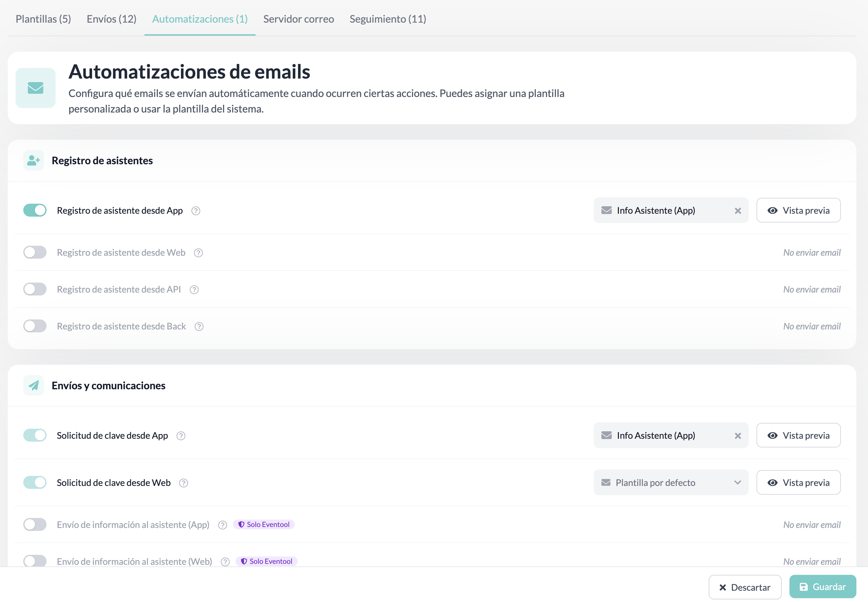868x602 pixels.
Task: Clear Info Asistente template from Solicitud de clave App
Action: point(737,436)
